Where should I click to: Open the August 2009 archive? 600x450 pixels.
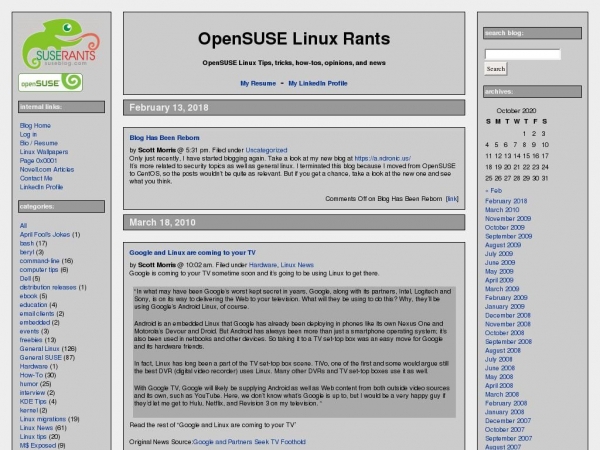tap(503, 245)
